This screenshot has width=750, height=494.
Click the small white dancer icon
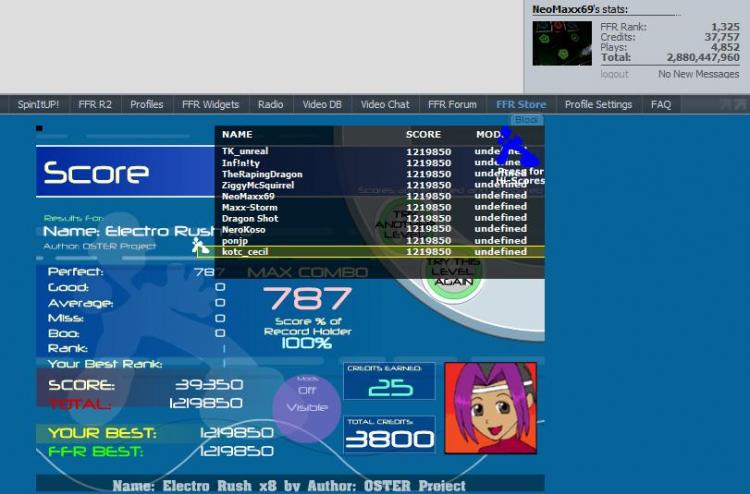200,246
